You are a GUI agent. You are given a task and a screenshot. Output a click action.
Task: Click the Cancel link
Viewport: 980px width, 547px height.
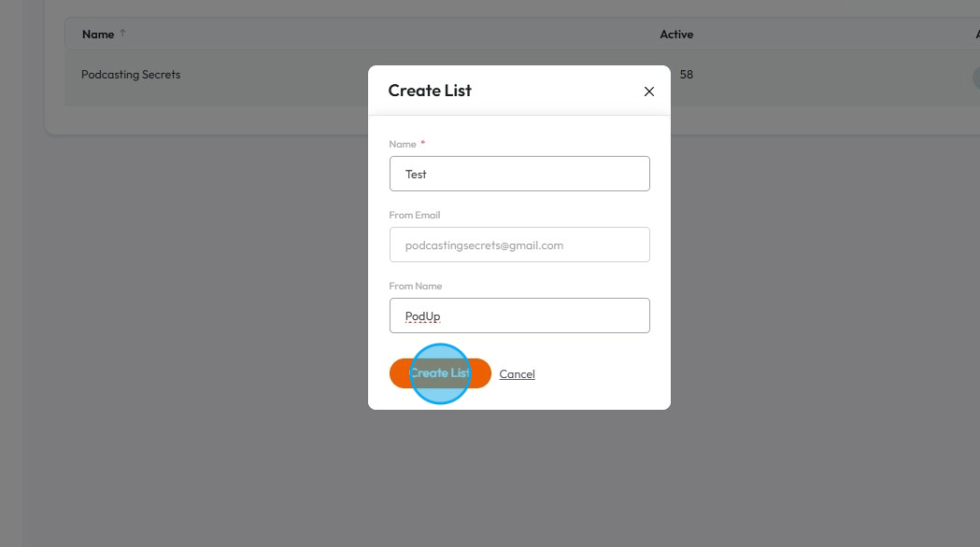[517, 374]
